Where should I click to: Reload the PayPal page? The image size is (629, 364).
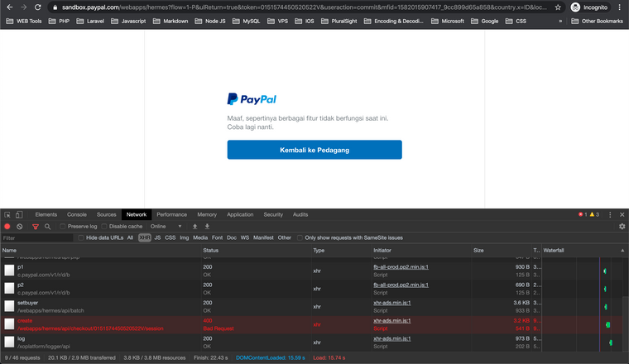pyautogui.click(x=38, y=7)
